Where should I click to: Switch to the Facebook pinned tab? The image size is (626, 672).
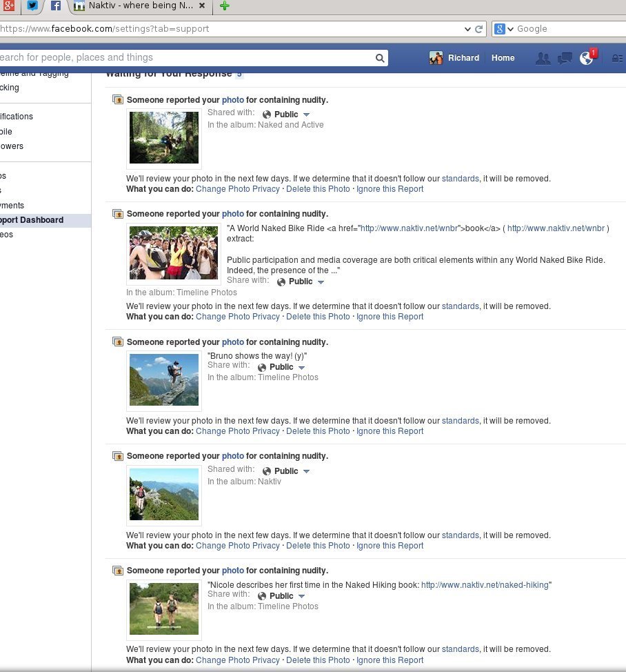pos(56,6)
